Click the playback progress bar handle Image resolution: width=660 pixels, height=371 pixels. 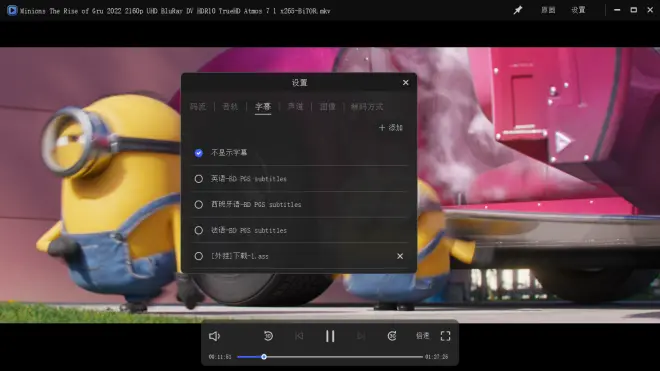tap(264, 357)
